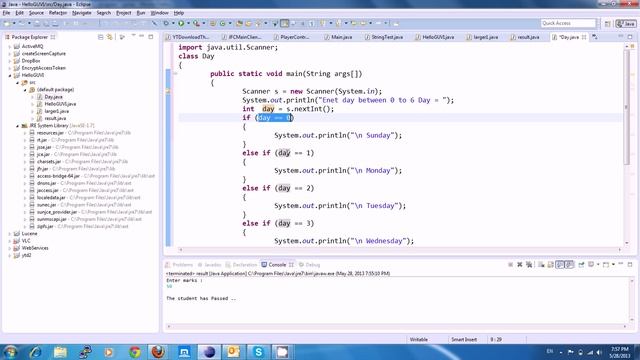Viewport: 640px width, 360px height.
Task: Switch to the Declaration tab
Action: click(x=241, y=265)
